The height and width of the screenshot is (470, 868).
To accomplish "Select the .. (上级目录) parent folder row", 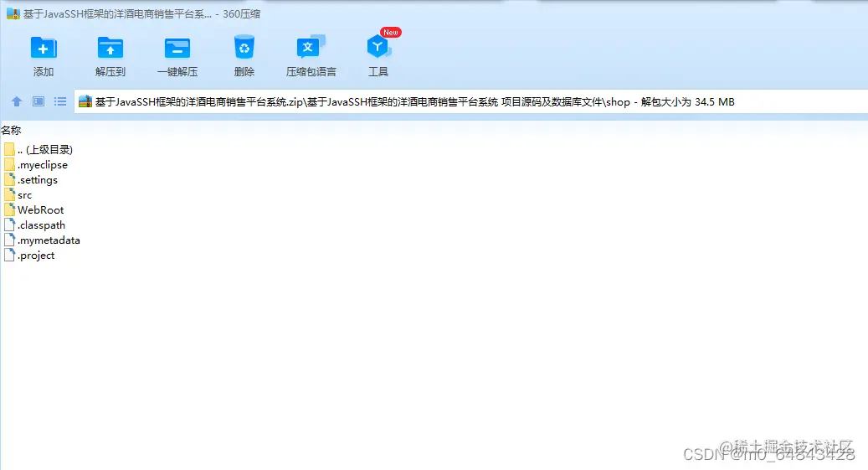I will 39,150.
